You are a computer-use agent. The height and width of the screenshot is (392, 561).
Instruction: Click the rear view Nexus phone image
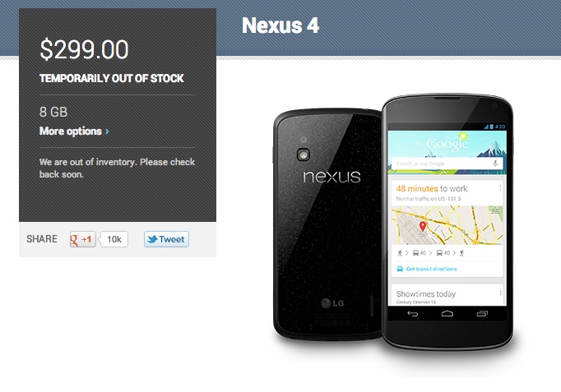tap(327, 224)
